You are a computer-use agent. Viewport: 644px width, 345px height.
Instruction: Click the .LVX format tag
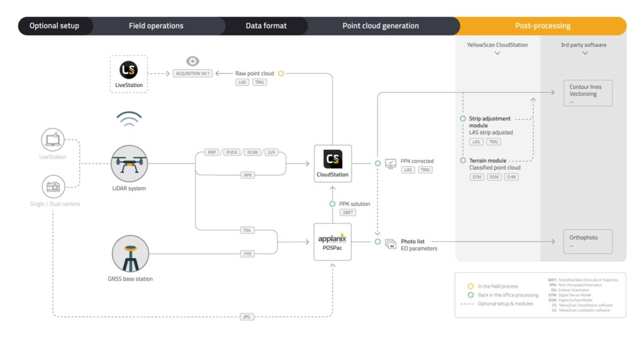point(271,152)
